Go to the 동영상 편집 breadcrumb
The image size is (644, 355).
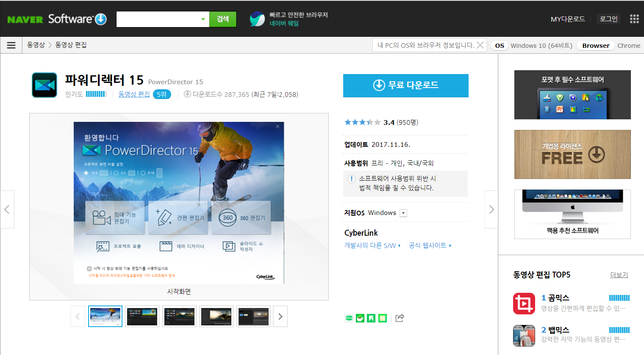[71, 45]
